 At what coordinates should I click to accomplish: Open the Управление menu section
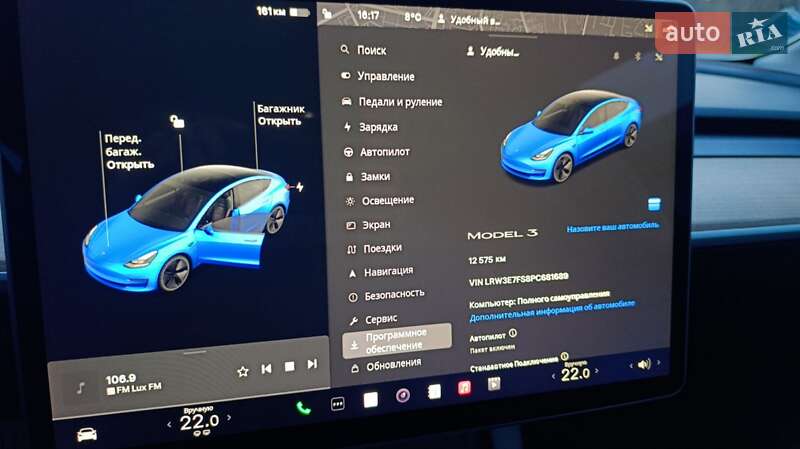pos(378,76)
